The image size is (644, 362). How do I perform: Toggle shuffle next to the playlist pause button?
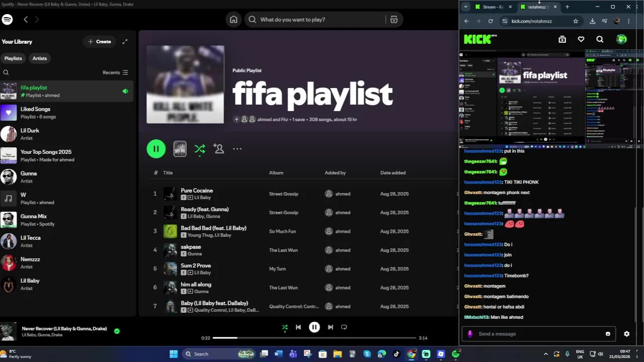click(x=200, y=149)
